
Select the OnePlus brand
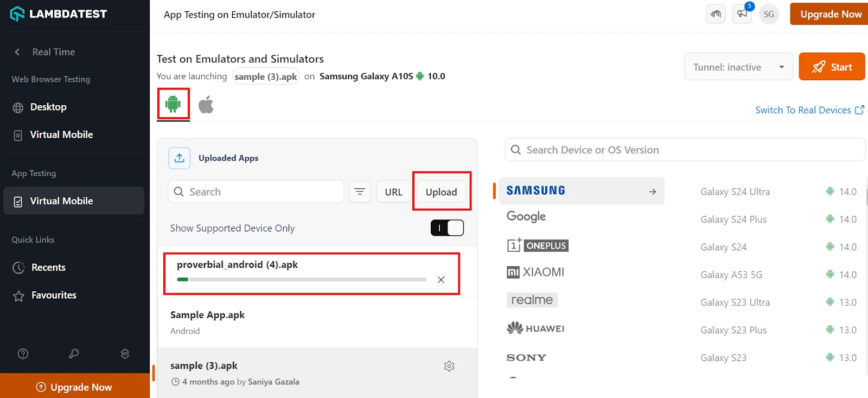pyautogui.click(x=538, y=245)
